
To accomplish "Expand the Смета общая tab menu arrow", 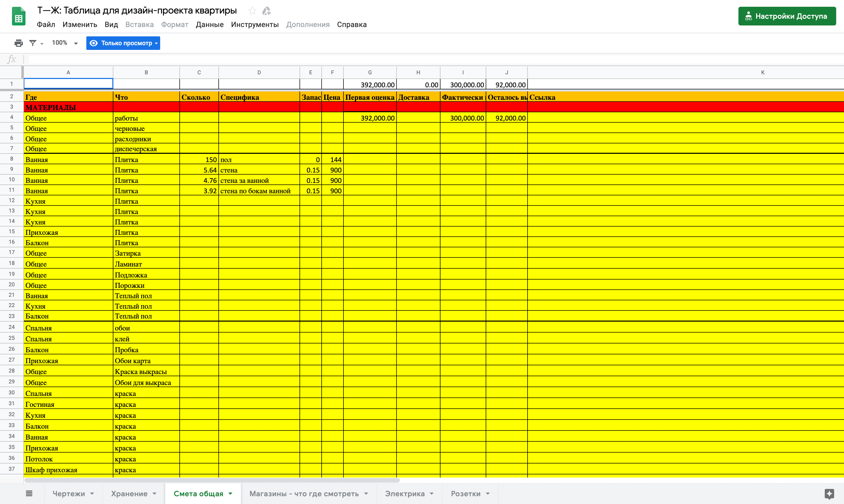I will coord(230,493).
